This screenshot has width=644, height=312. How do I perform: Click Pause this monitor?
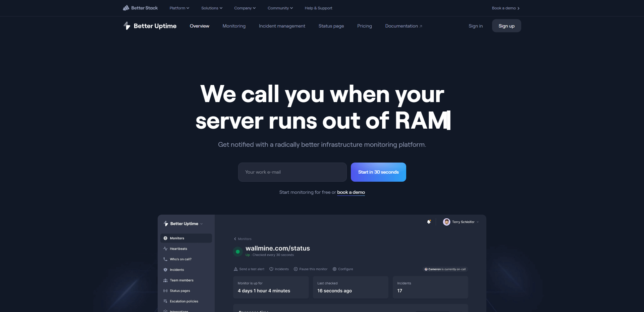point(311,269)
